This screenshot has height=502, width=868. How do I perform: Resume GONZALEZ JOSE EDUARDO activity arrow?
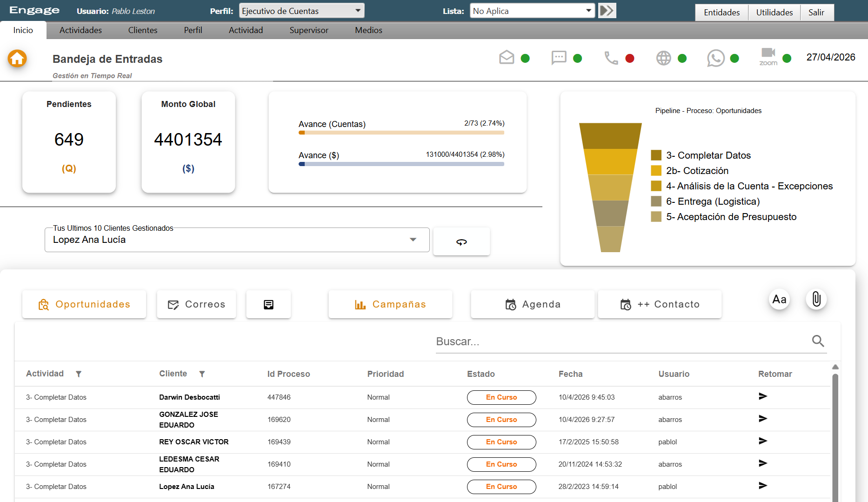[763, 419]
